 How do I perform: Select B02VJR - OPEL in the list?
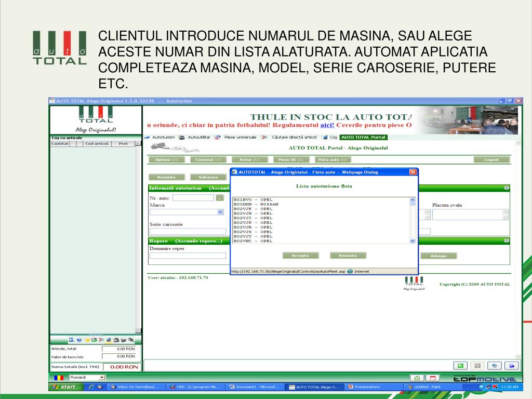[x=253, y=228]
